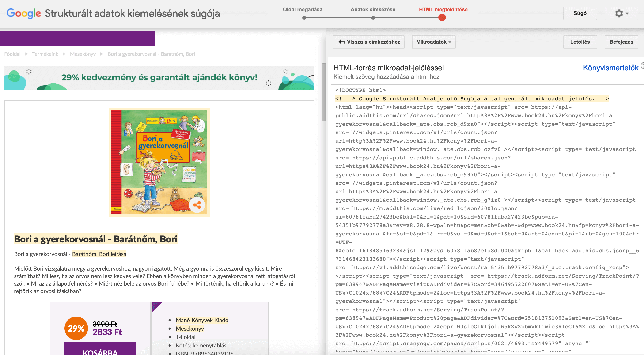Image resolution: width=644 pixels, height=355 pixels.
Task: Open the Manó Könyvek Kiadó publisher link
Action: 202,320
